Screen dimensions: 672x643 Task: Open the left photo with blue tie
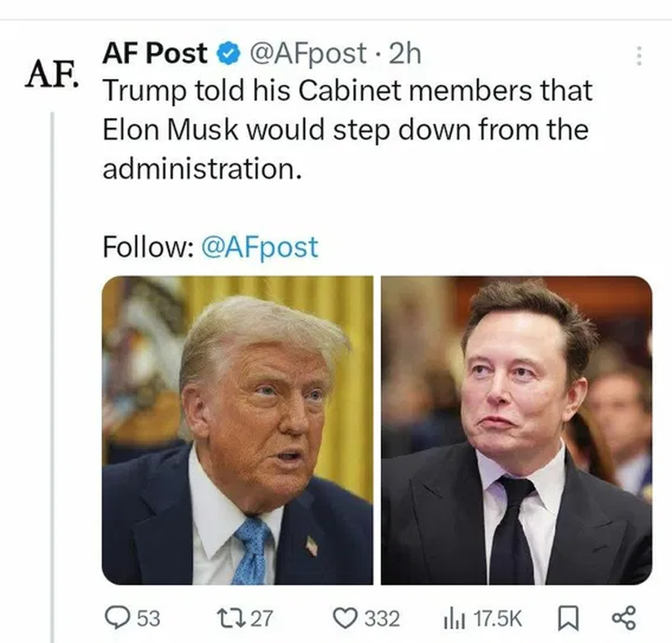(237, 430)
